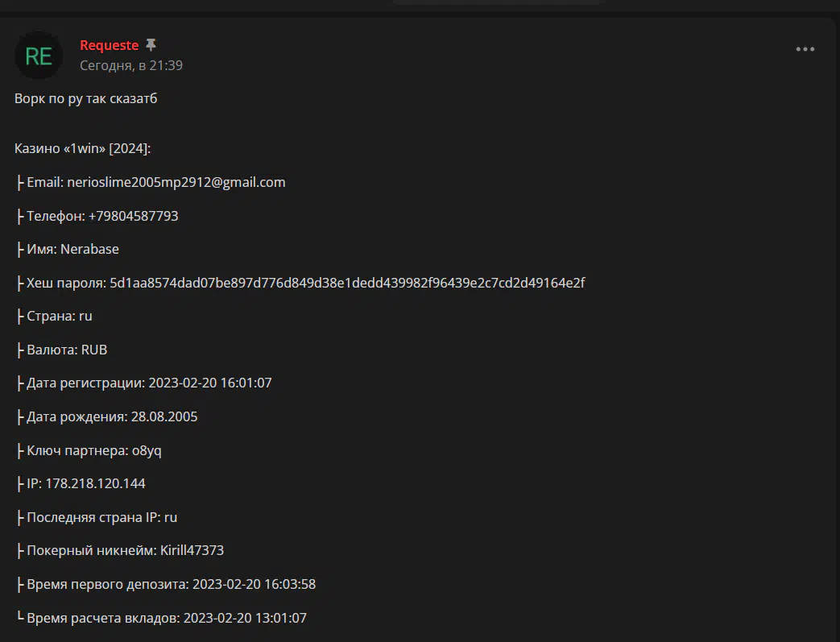Click the Хеш пароля label
Screen dimensions: 840x642
point(66,283)
